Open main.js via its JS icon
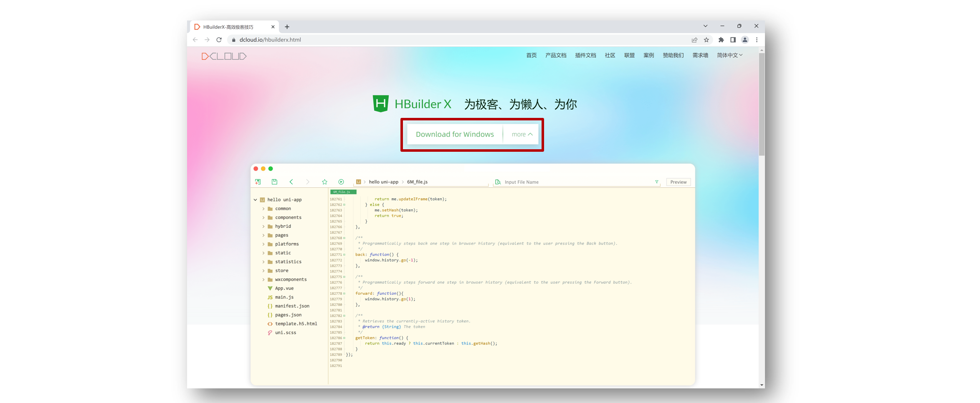 tap(270, 297)
